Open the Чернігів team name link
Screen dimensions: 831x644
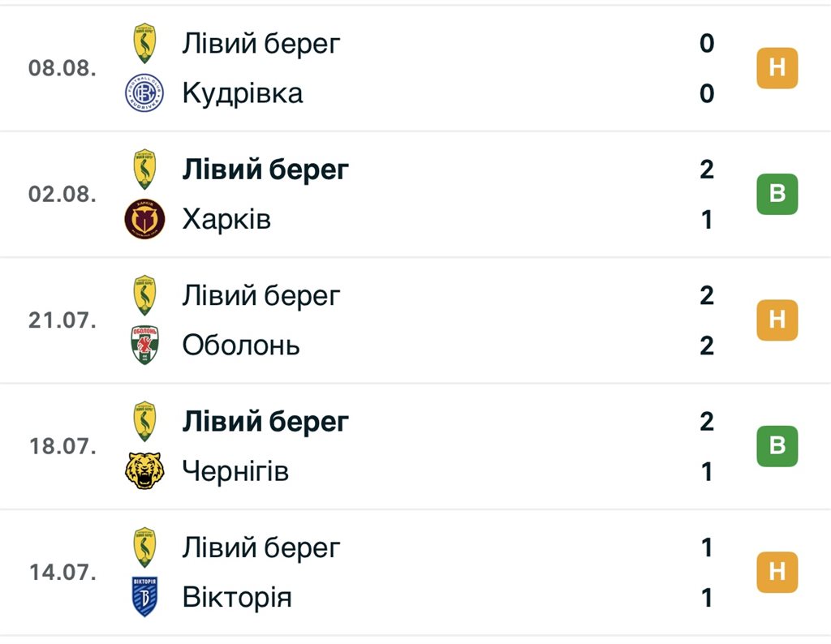click(236, 471)
